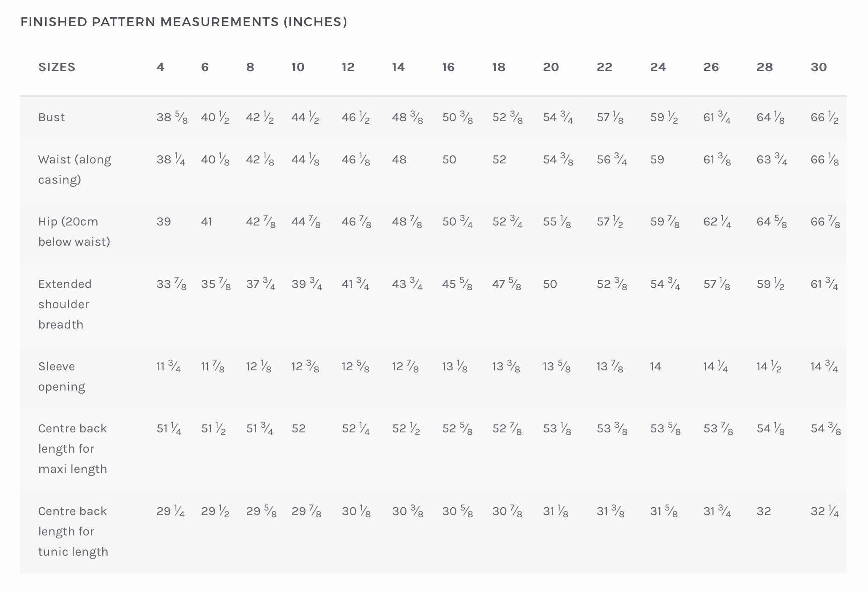Click Centre back length for tunic length

click(73, 531)
